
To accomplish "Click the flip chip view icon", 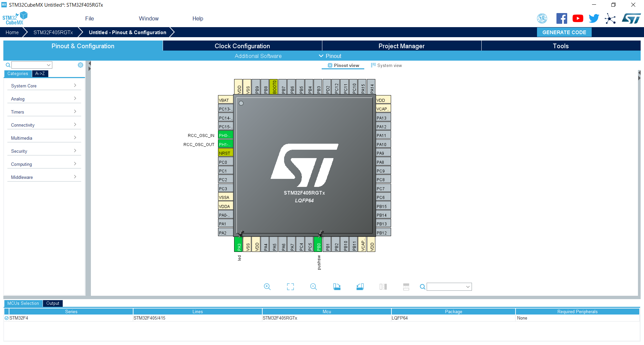I will [x=383, y=287].
